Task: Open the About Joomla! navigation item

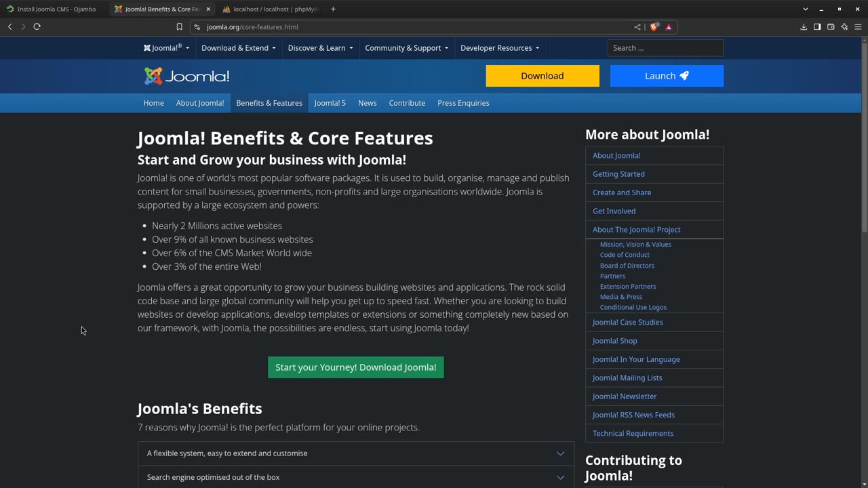Action: tap(200, 103)
